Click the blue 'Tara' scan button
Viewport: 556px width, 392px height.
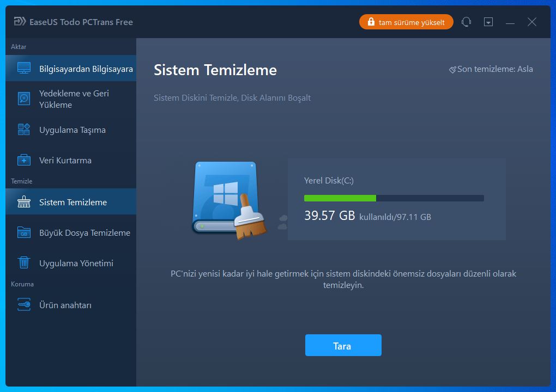coord(343,345)
